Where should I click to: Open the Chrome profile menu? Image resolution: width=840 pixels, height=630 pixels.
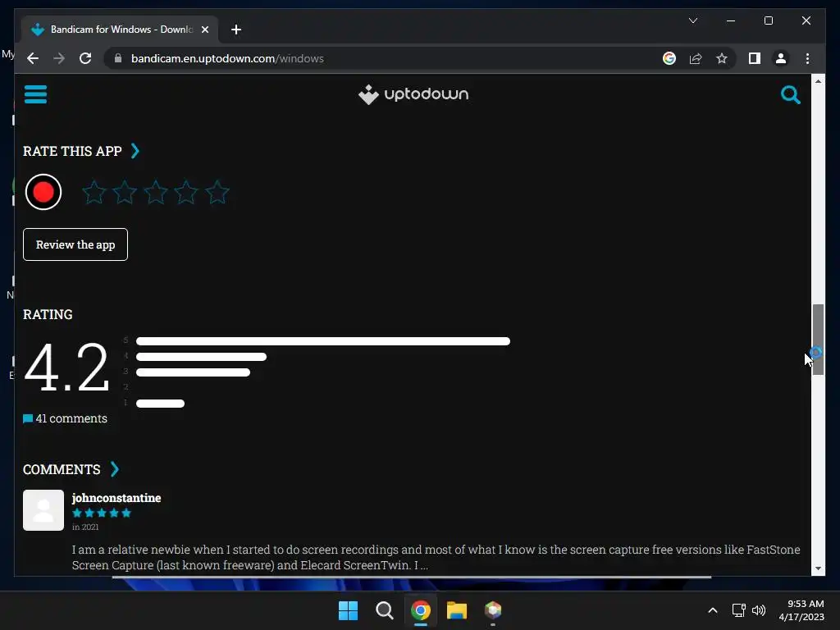(x=781, y=58)
